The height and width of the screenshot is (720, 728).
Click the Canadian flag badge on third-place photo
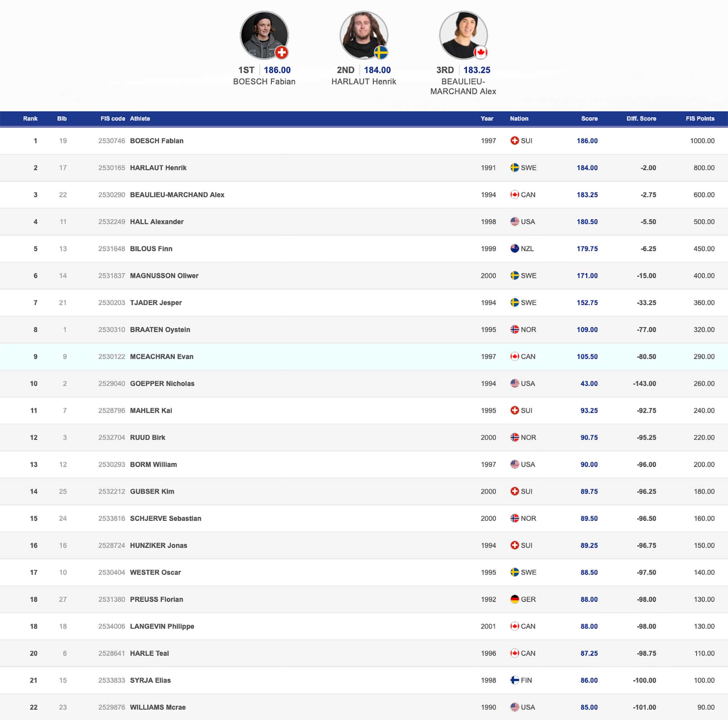480,52
